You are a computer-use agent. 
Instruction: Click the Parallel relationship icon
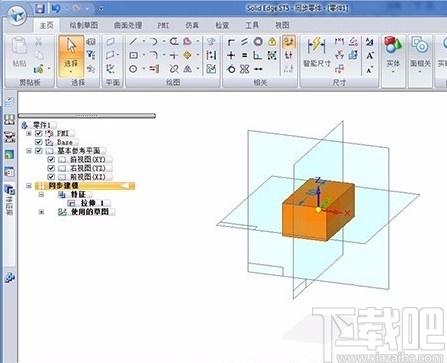pos(244,42)
